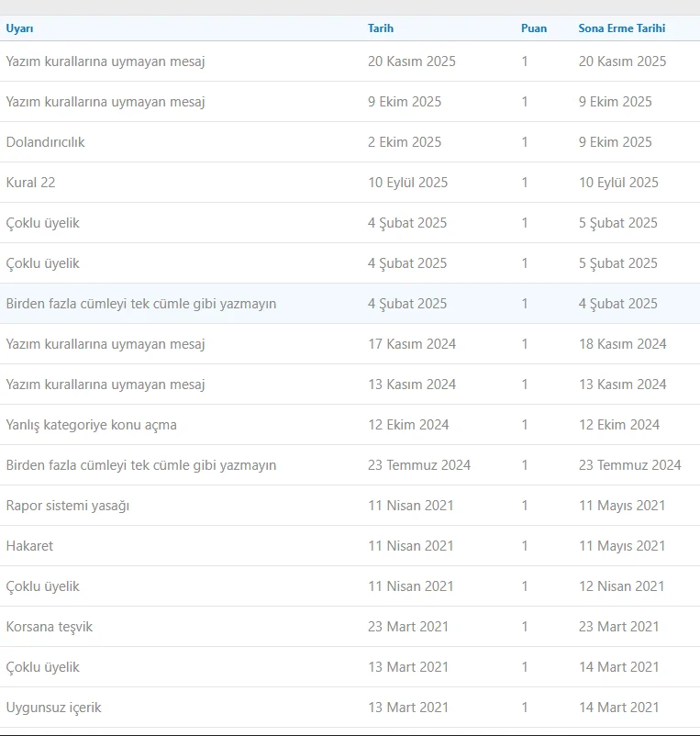Click the Puan value in Dolandırıcılık row
The image size is (700, 736).
point(525,141)
